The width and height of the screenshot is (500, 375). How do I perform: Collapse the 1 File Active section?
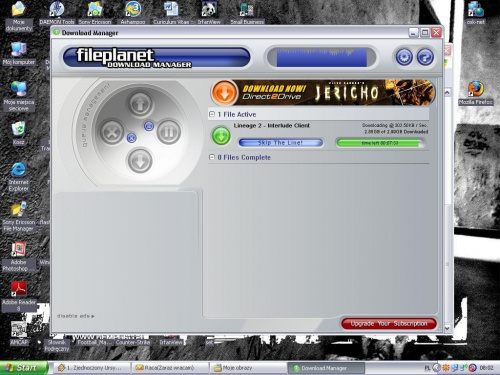click(x=212, y=114)
